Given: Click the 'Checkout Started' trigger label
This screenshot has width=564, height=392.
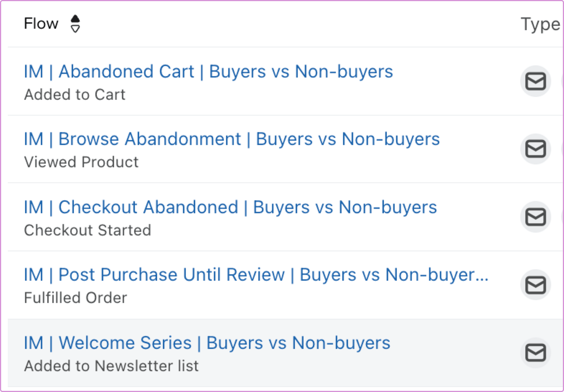Looking at the screenshot, I should click(87, 230).
